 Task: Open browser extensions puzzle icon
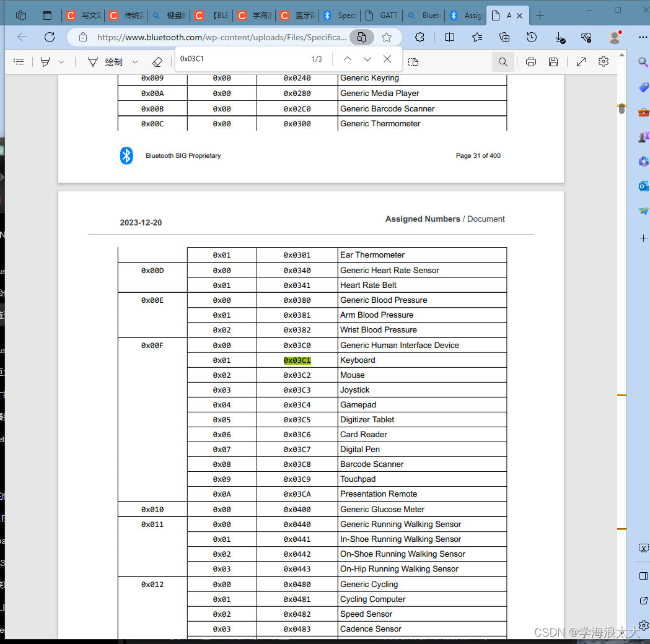419,37
